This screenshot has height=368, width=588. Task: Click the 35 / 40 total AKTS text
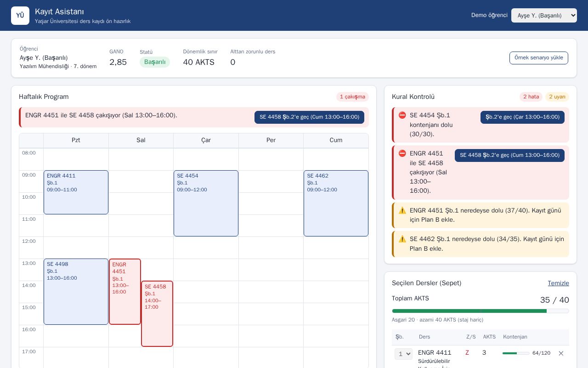[x=554, y=300]
